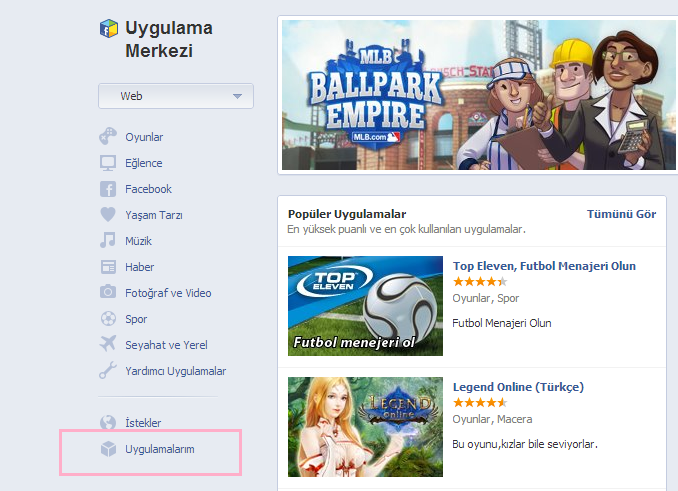Open Seyahat ve Yerel category
The width and height of the screenshot is (678, 491).
click(166, 344)
